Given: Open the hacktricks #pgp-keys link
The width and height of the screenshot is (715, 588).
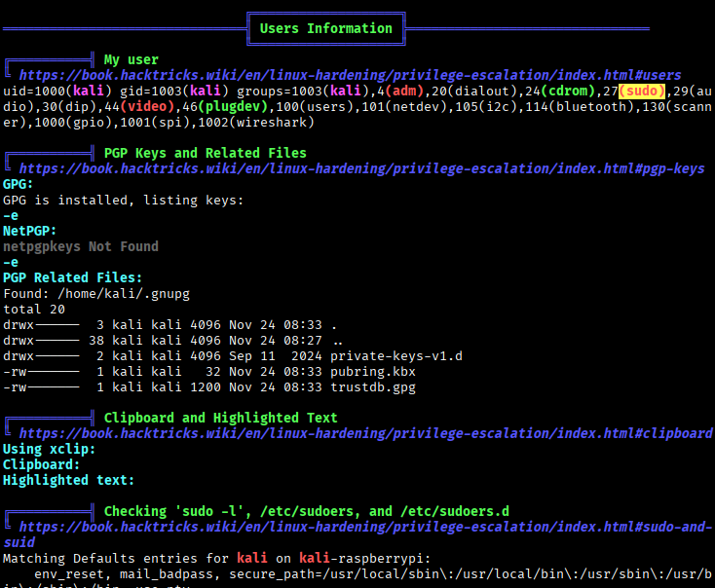Looking at the screenshot, I should point(360,168).
